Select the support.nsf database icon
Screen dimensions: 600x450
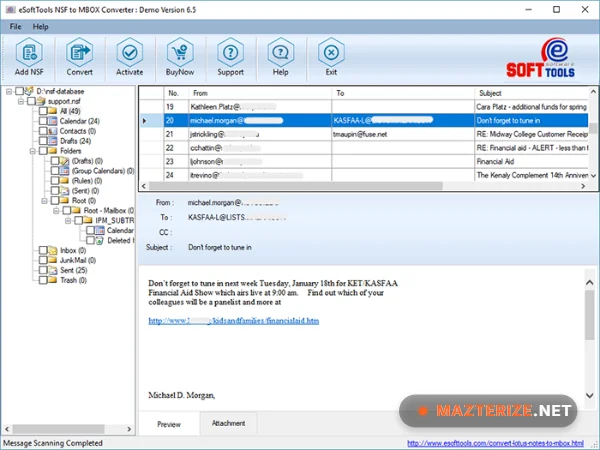pyautogui.click(x=41, y=101)
